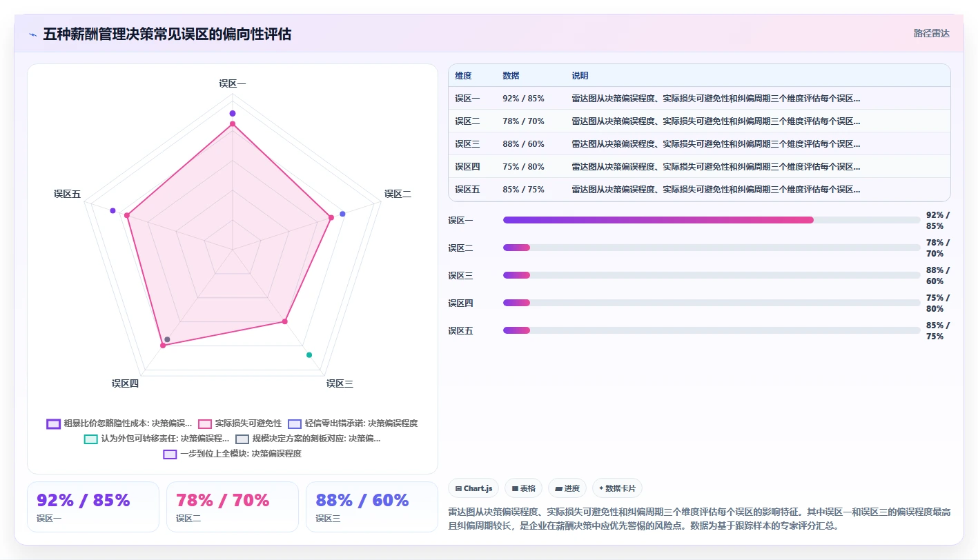Screen dimensions: 978x560
Task: Click the 88% / 60% value beside the 误区三 progress bar
Action: (x=938, y=275)
